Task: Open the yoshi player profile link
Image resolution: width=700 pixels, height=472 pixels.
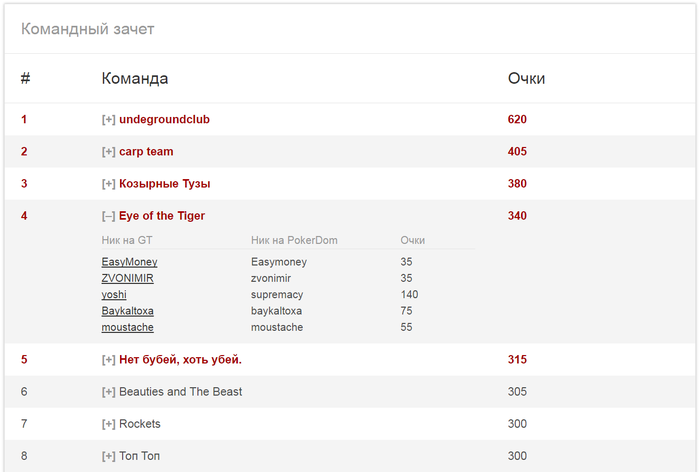Action: tap(114, 295)
